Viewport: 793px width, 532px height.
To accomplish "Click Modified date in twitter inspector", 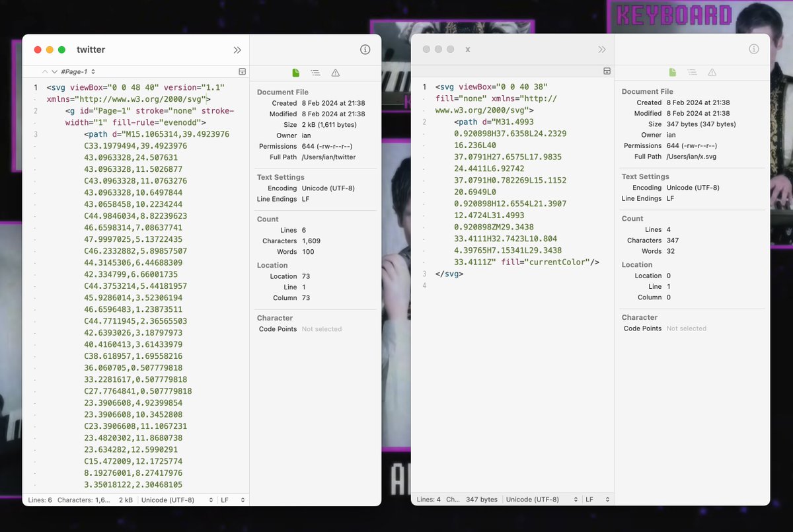I will point(334,114).
